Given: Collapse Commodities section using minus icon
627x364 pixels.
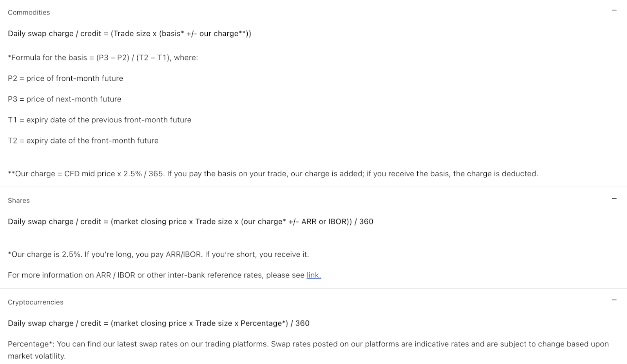Looking at the screenshot, I should [614, 10].
